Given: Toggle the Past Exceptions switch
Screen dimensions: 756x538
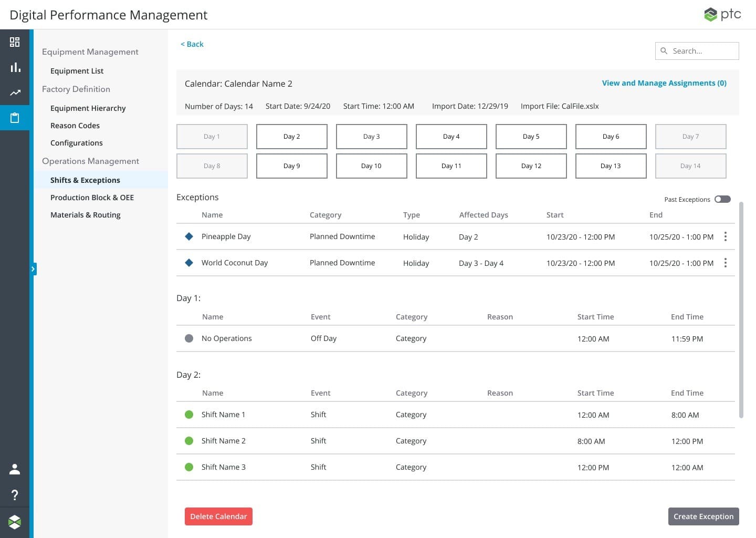Looking at the screenshot, I should [x=722, y=199].
